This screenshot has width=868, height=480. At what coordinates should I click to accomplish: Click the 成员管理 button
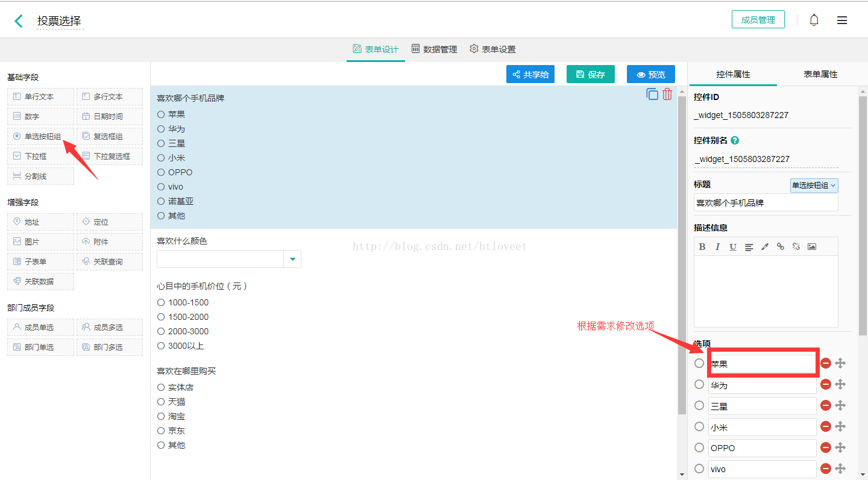point(758,20)
